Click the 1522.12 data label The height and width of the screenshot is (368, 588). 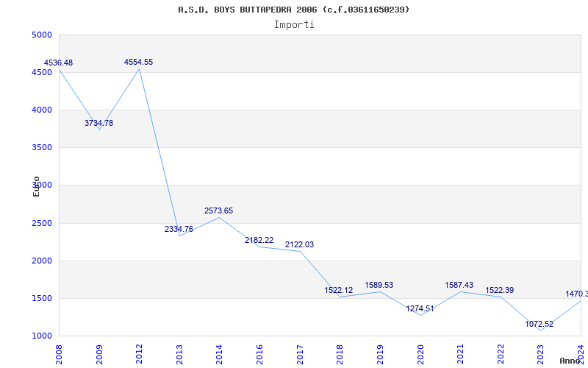point(339,290)
